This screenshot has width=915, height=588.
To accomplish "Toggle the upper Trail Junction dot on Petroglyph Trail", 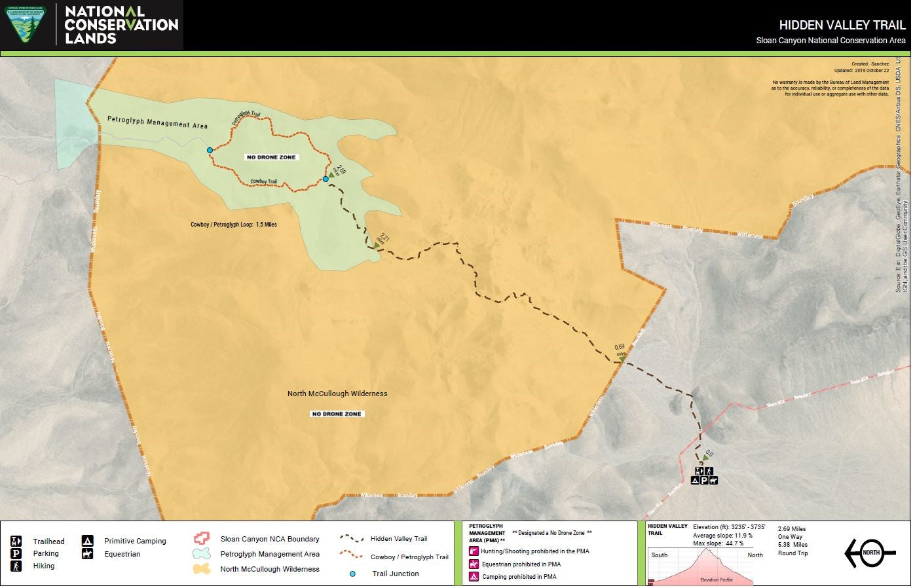I will [x=210, y=150].
